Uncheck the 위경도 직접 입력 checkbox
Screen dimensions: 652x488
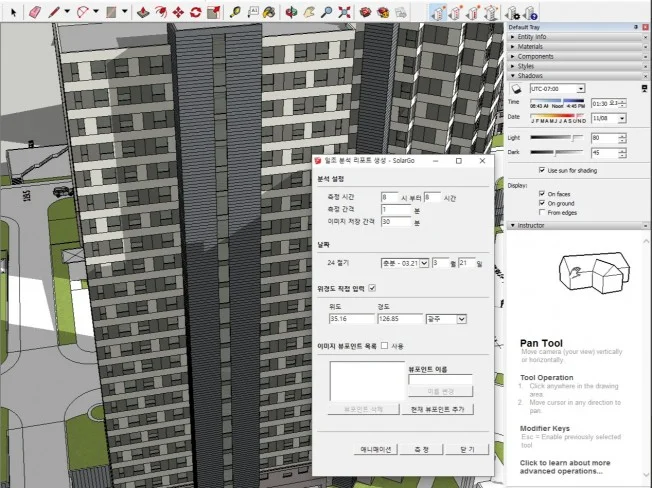click(373, 288)
